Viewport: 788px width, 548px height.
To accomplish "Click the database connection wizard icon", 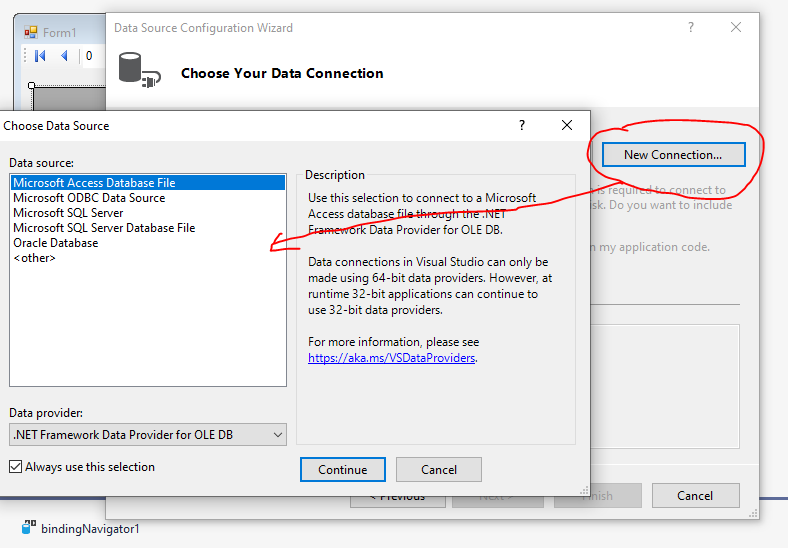I will [x=139, y=70].
